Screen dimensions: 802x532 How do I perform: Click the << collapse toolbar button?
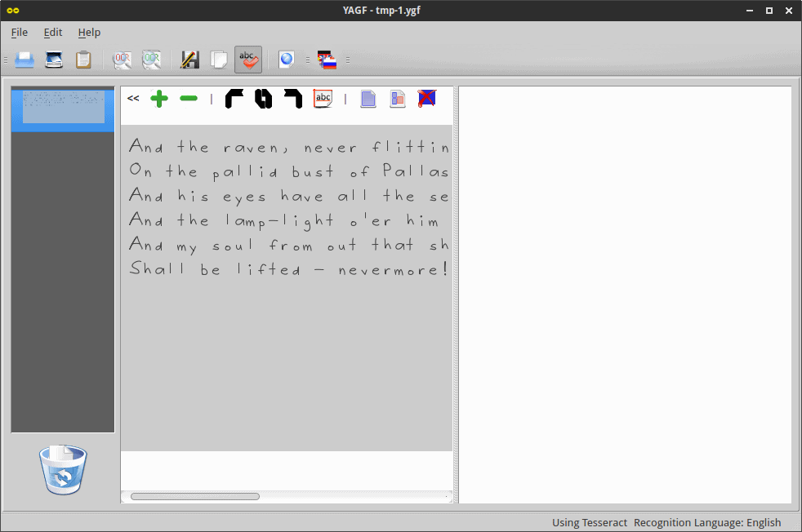(x=133, y=98)
